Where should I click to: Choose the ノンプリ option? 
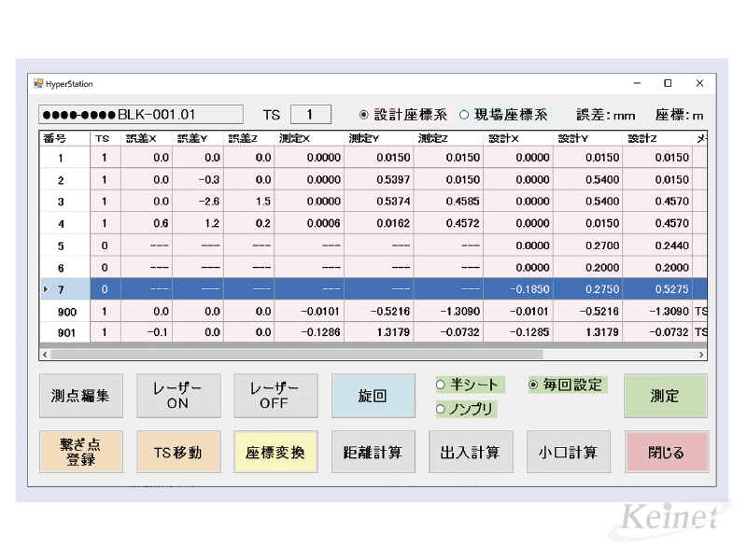(442, 408)
